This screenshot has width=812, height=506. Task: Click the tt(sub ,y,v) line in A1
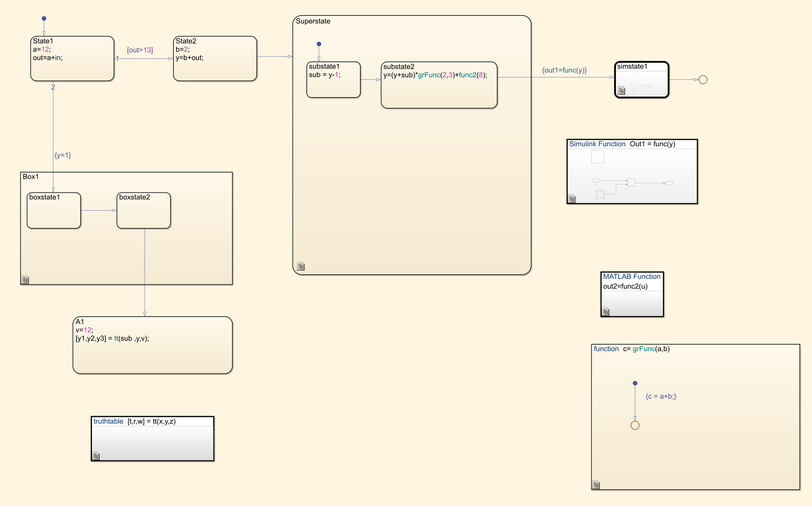(x=112, y=338)
